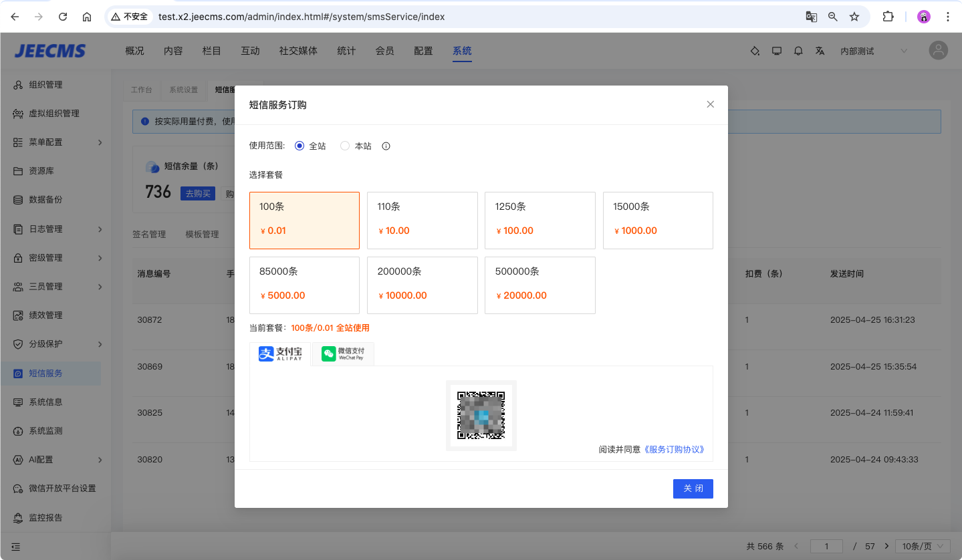The height and width of the screenshot is (560, 962).
Task: Open the 《服务订购协议》 link
Action: 675,450
